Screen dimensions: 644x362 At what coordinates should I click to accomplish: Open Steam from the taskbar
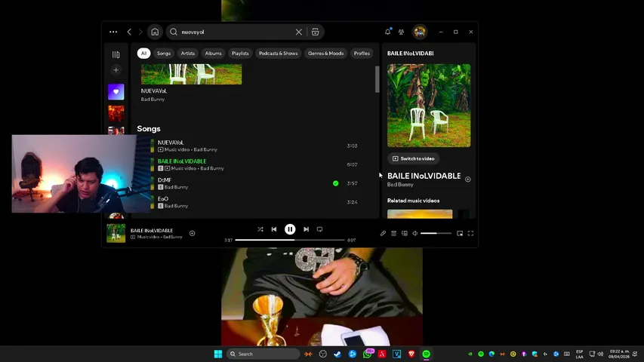337,354
